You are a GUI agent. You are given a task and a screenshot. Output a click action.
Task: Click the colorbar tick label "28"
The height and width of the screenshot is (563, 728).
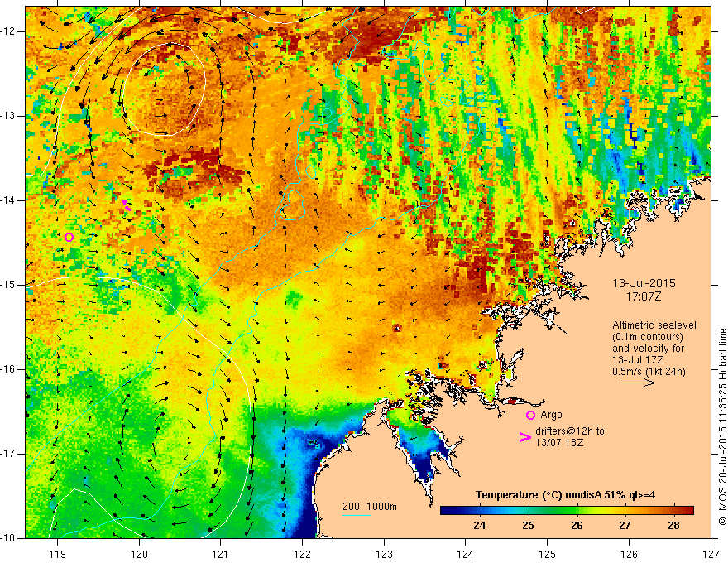coord(673,526)
